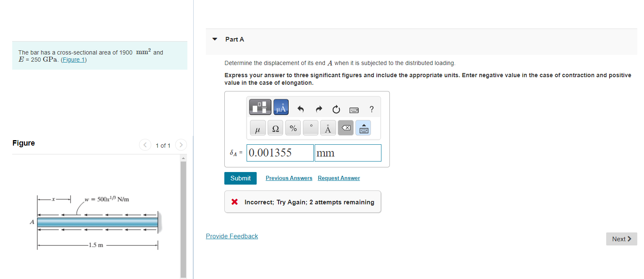
Task: Click the backspace delete key icon
Action: point(346,128)
